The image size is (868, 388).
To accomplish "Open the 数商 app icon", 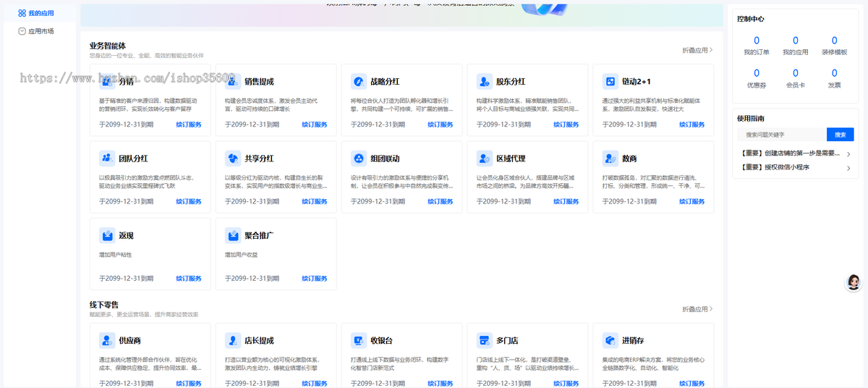I will (610, 159).
